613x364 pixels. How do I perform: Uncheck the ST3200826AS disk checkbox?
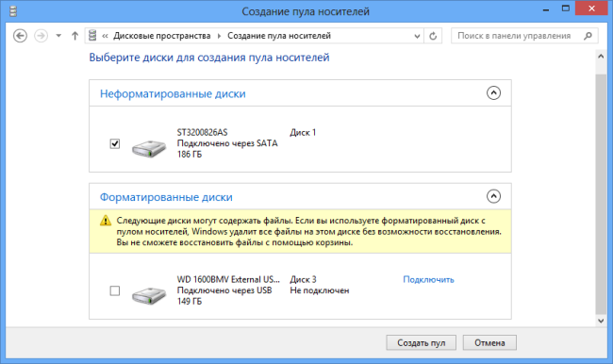click(114, 143)
